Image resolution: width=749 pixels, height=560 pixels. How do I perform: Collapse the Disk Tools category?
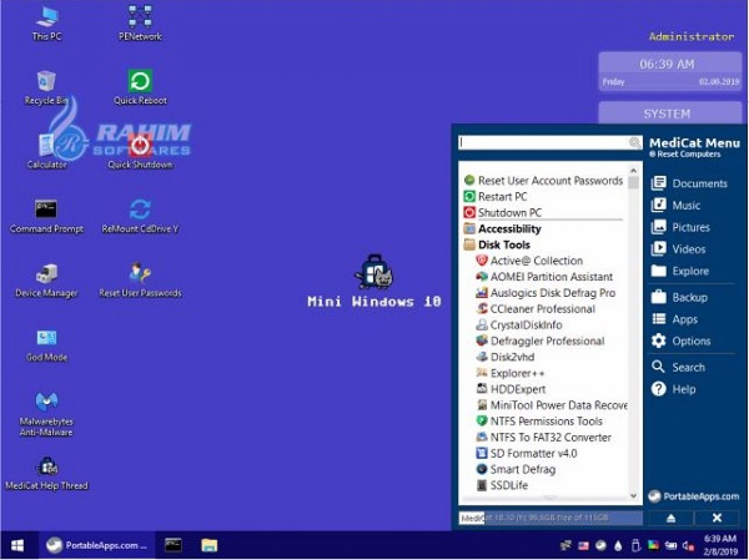click(x=505, y=245)
